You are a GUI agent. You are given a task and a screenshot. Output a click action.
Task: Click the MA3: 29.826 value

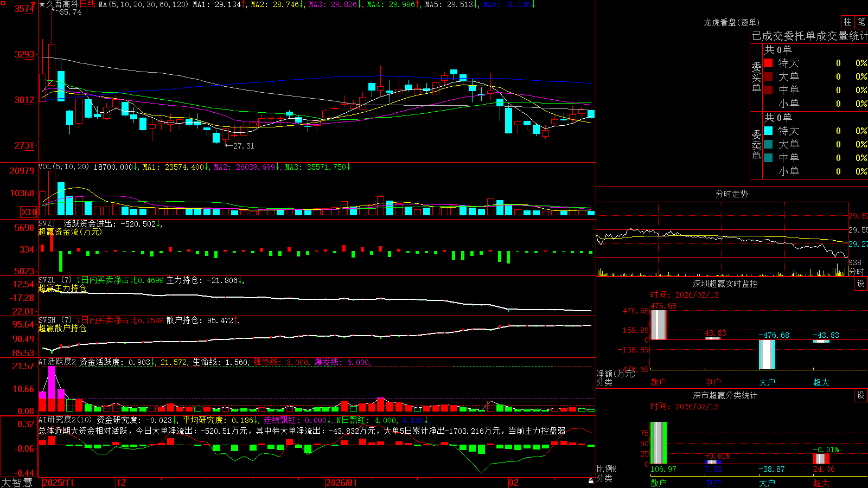[x=333, y=4]
